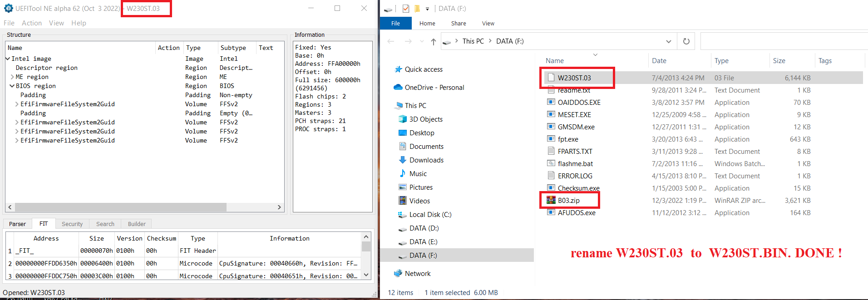868x300 pixels.
Task: Collapse the Intel image tree node
Action: (8, 59)
